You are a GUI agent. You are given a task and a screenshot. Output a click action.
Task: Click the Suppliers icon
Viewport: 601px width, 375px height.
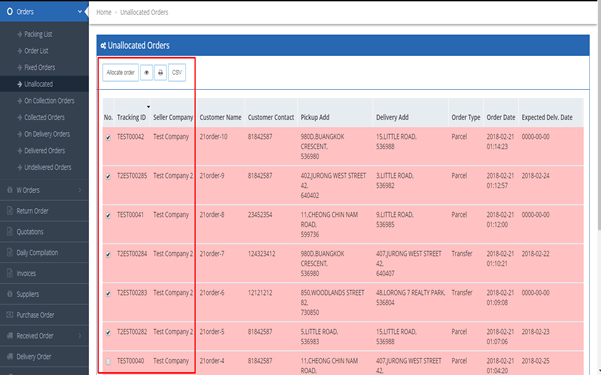10,294
